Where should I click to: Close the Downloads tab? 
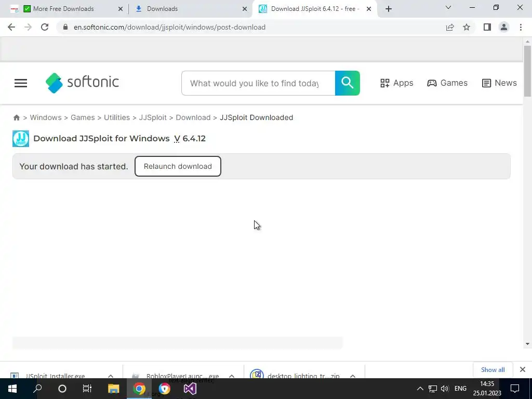pyautogui.click(x=245, y=9)
